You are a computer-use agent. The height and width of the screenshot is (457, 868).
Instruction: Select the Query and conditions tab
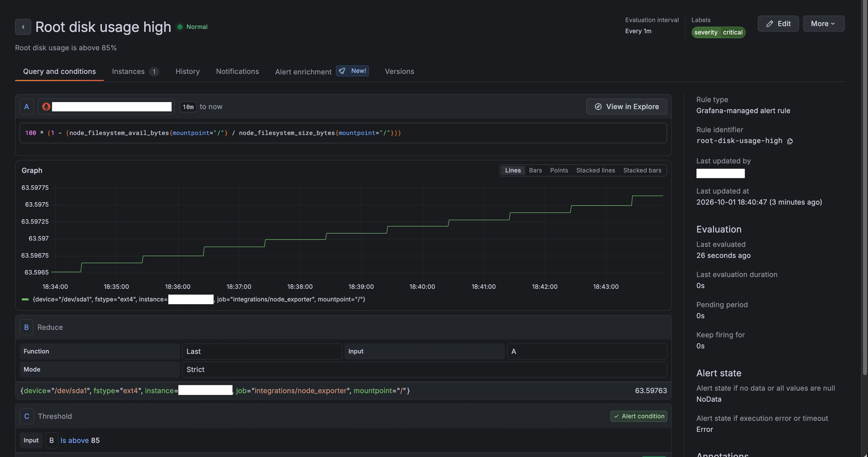coord(59,71)
